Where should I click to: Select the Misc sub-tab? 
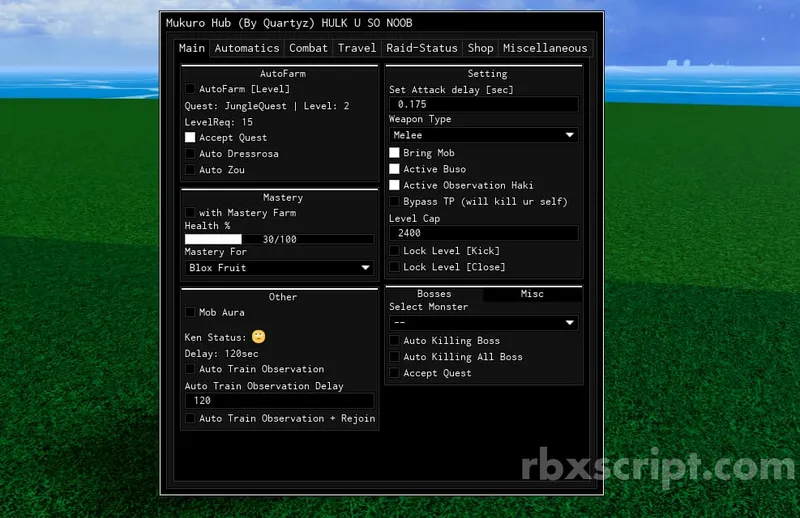532,294
